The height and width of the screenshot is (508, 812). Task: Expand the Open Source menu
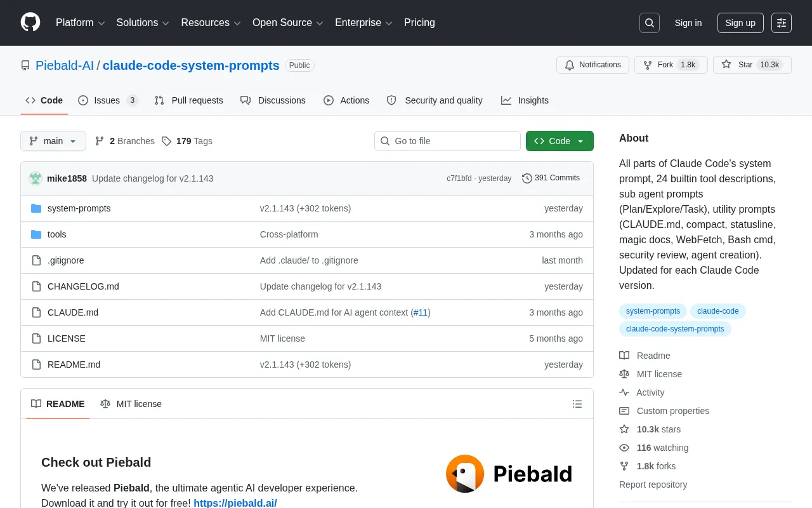288,23
